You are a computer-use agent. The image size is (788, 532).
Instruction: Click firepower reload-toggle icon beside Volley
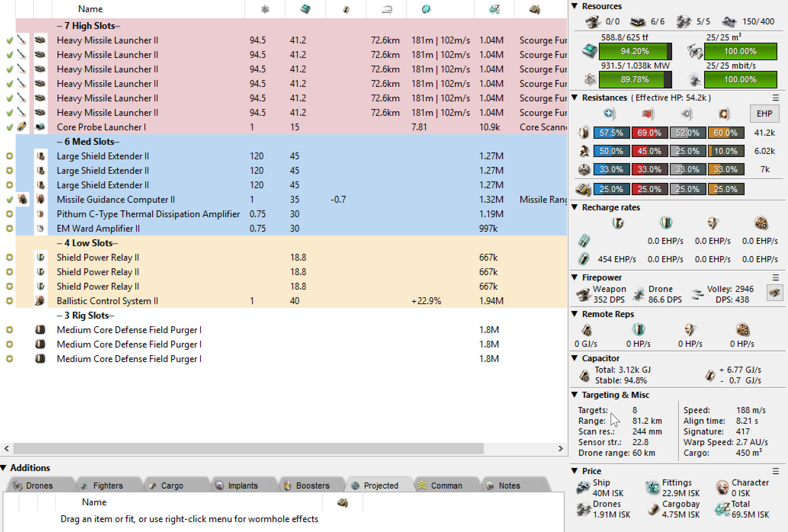click(774, 293)
